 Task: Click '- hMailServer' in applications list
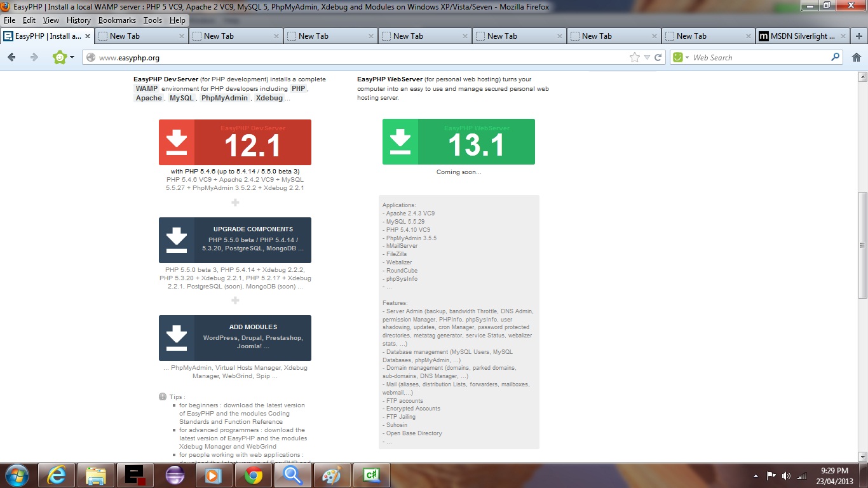[400, 246]
